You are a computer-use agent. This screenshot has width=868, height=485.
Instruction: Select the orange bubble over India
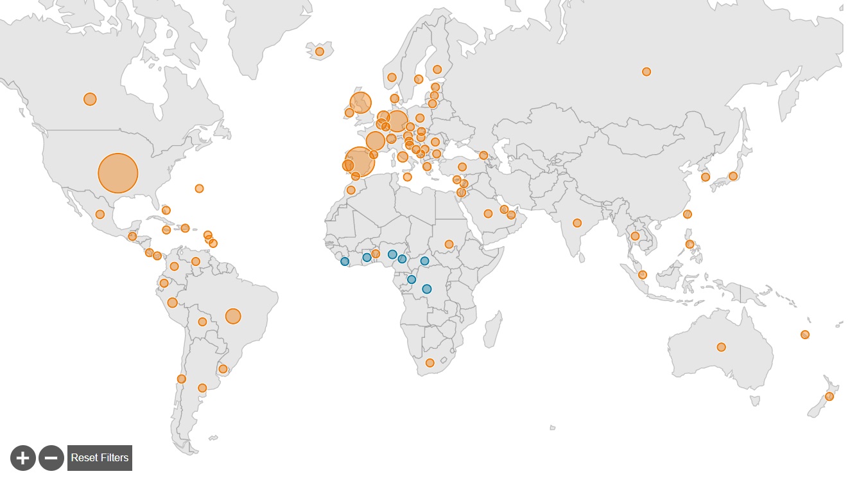(x=577, y=223)
